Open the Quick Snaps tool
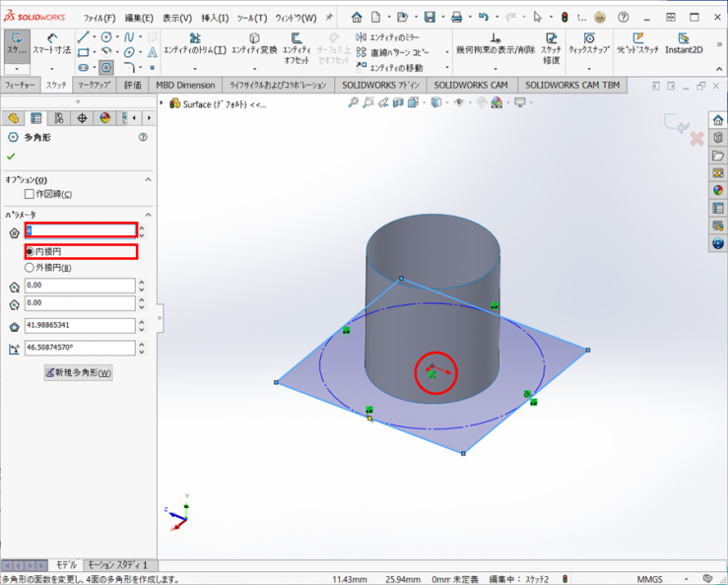This screenshot has width=728, height=585. coord(588,42)
